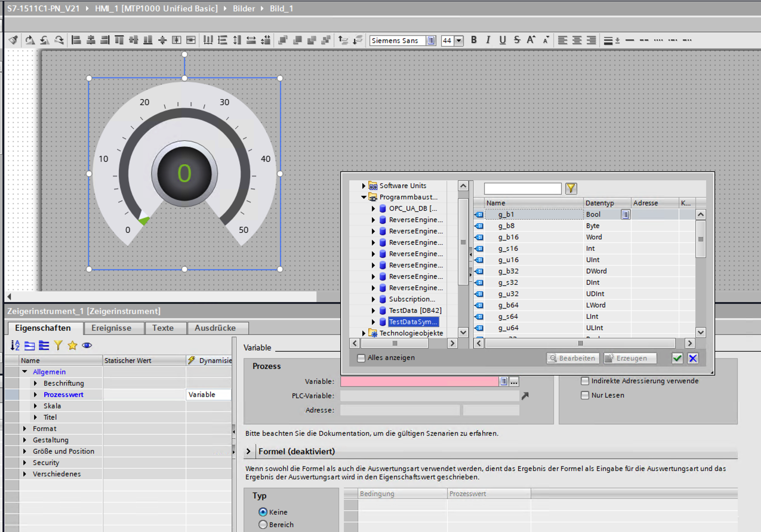761x532 pixels.
Task: Expand the Gestaltung property group
Action: pos(25,440)
